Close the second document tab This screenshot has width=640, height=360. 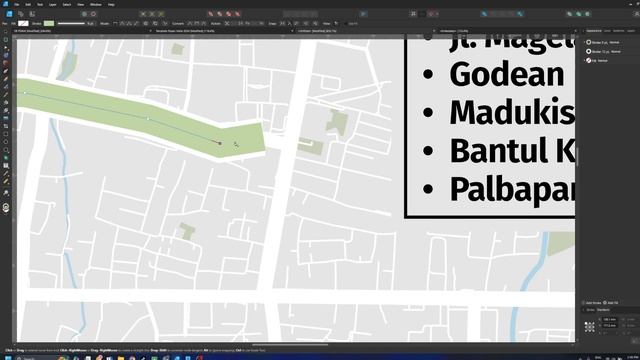[x=292, y=31]
